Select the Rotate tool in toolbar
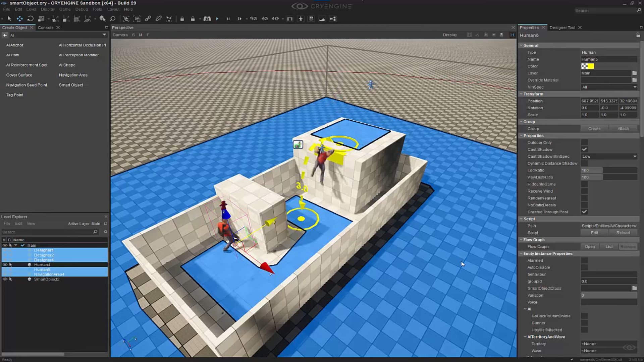Viewport: 644px width, 362px height. click(x=31, y=19)
